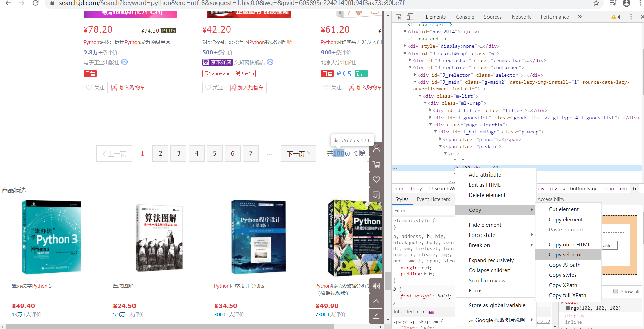The height and width of the screenshot is (329, 644).
Task: Click the page's horizontal scrollbar thumb
Action: pyautogui.click(x=170, y=327)
